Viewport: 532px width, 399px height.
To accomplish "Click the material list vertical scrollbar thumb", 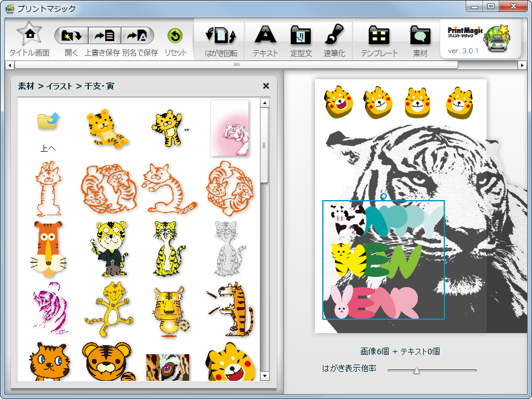I will pyautogui.click(x=265, y=145).
